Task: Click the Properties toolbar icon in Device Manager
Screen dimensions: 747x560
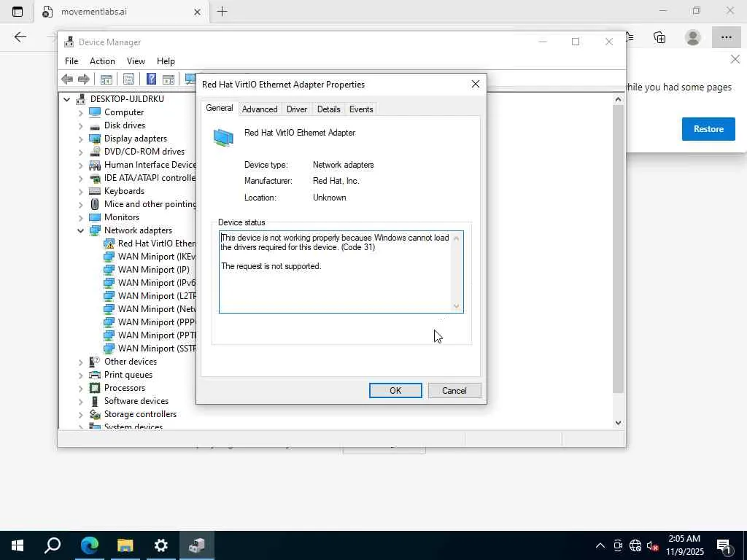Action: [128, 79]
